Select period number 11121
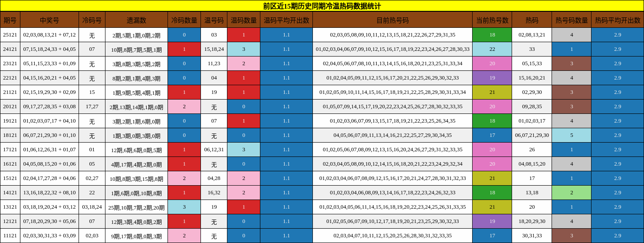644x243 pixels. pos(10,236)
